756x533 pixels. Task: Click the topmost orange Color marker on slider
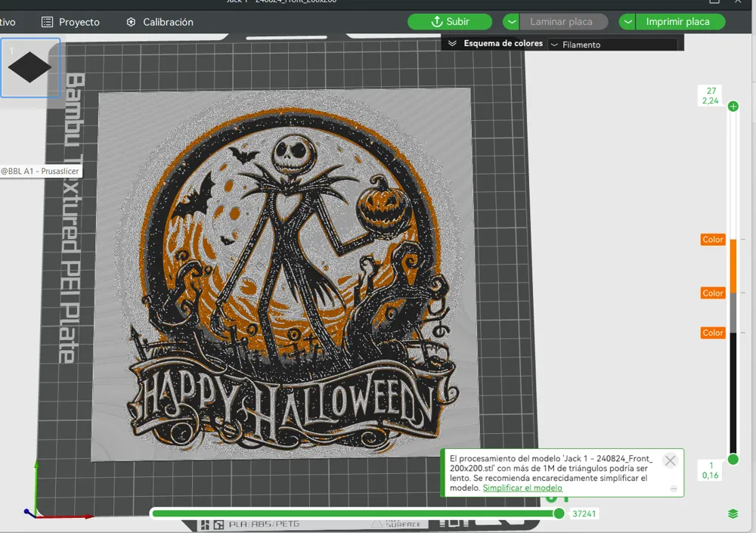point(711,239)
